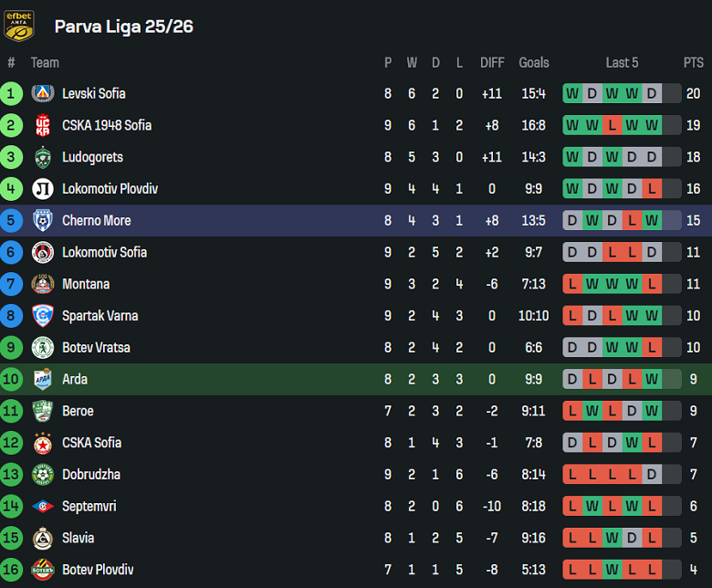Sort by the DIFF column header

coord(492,62)
